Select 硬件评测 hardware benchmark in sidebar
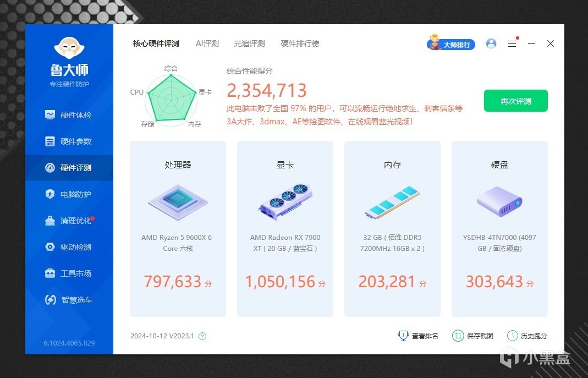This screenshot has height=378, width=588. coord(69,168)
